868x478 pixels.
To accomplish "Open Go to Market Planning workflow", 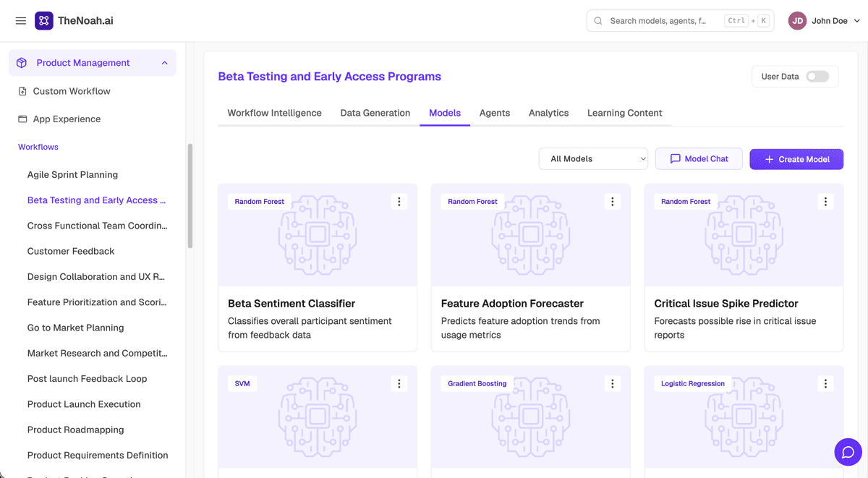I will pyautogui.click(x=75, y=328).
